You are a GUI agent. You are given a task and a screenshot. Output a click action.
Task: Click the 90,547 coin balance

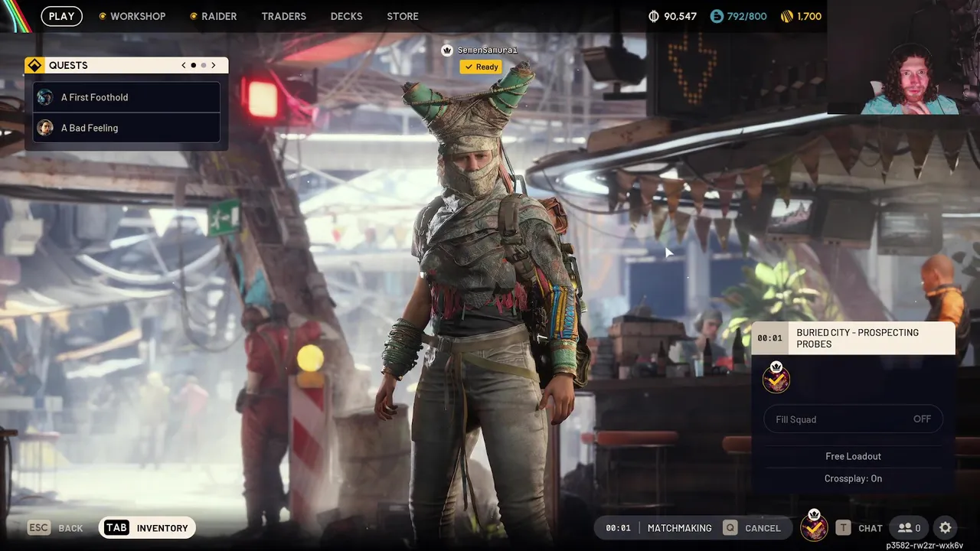coord(680,16)
